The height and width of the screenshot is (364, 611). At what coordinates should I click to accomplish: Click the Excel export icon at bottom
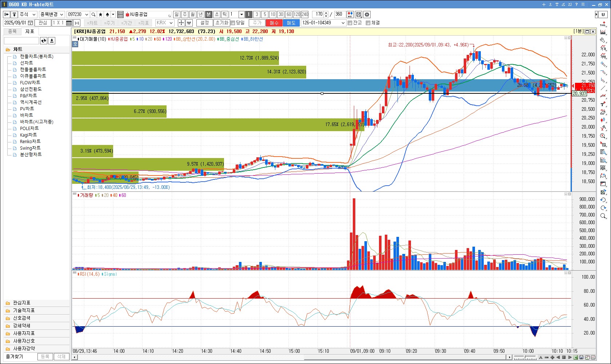point(576,357)
